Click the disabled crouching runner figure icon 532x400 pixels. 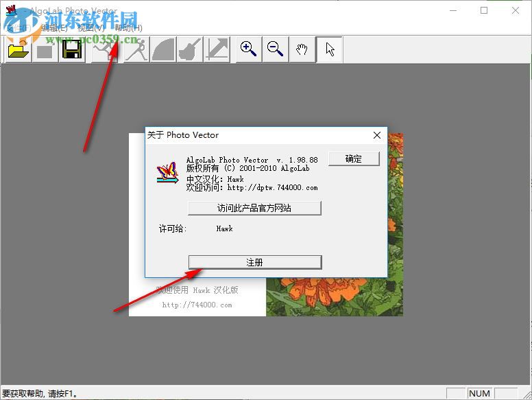105,49
